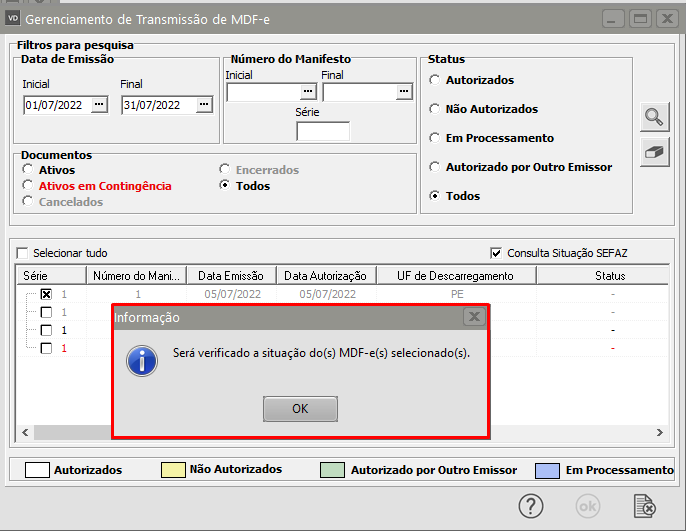Click the Final emission date field
686x531 pixels.
pyautogui.click(x=159, y=105)
